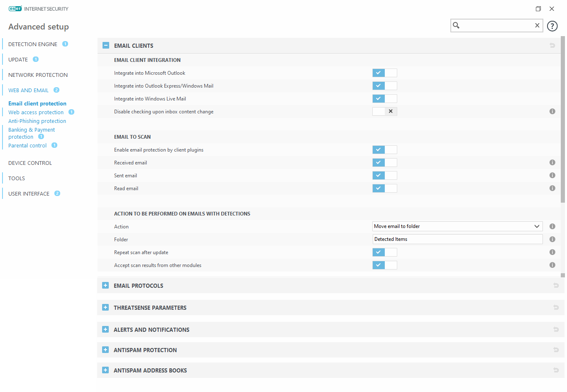Turn off Received email scanning

coord(385,163)
